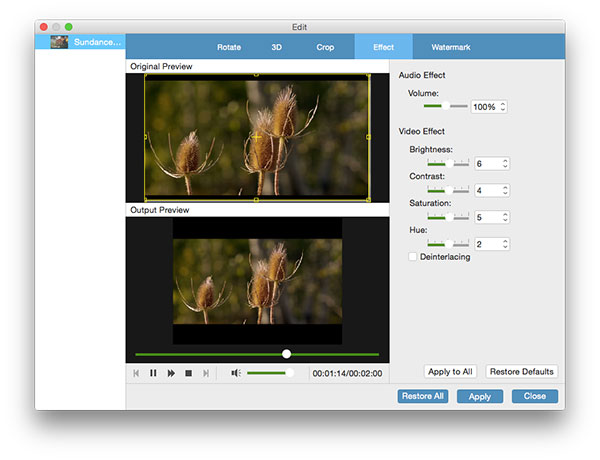Click the Apply button
This screenshot has width=600, height=460.
tap(480, 396)
